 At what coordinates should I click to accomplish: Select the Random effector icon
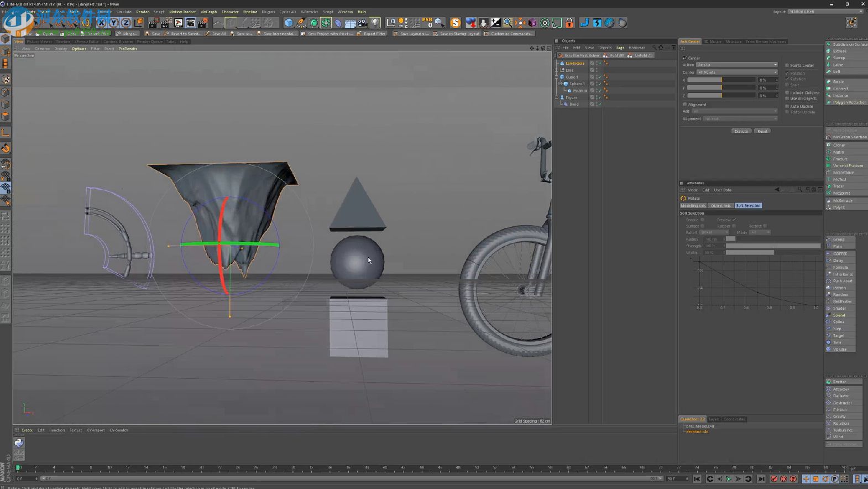click(x=829, y=295)
